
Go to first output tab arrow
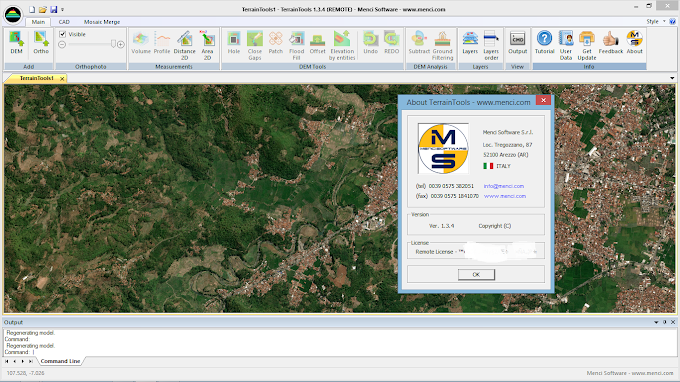[x=7, y=361]
